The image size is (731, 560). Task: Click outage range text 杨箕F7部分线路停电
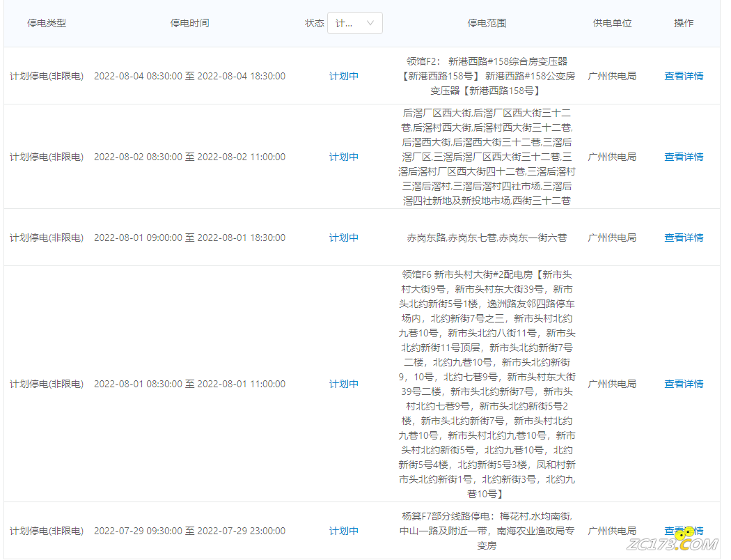(x=487, y=531)
